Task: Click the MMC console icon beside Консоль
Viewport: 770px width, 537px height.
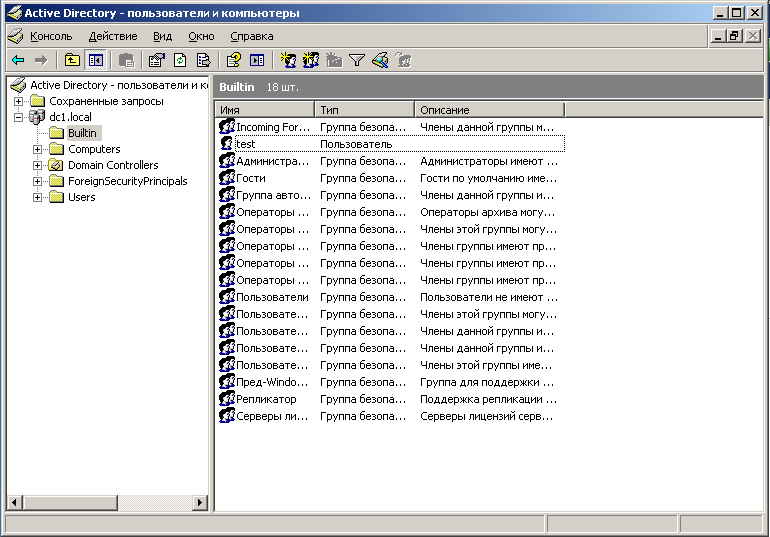Action: (x=16, y=36)
